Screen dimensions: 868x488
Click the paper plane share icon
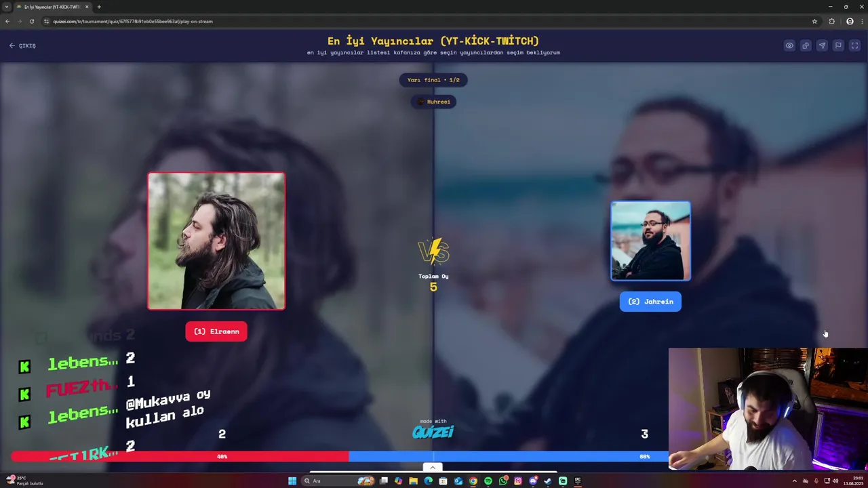click(822, 45)
